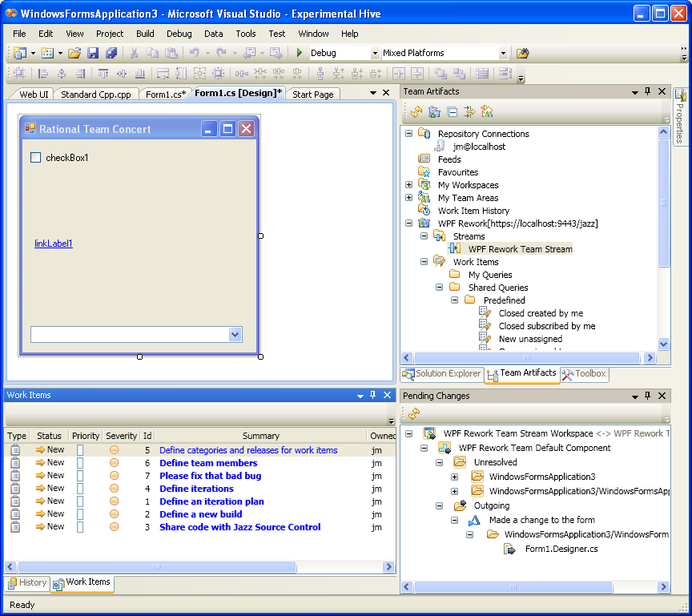Click the New Project toolbar icon
The width and height of the screenshot is (692, 616).
coord(19,54)
